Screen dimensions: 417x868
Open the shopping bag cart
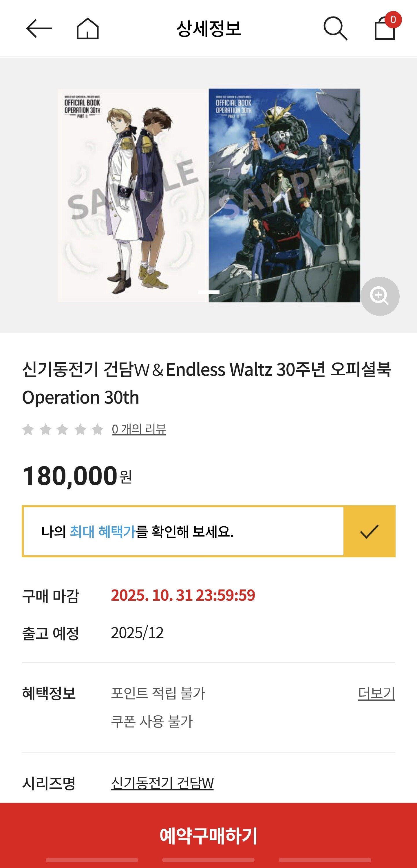click(384, 30)
